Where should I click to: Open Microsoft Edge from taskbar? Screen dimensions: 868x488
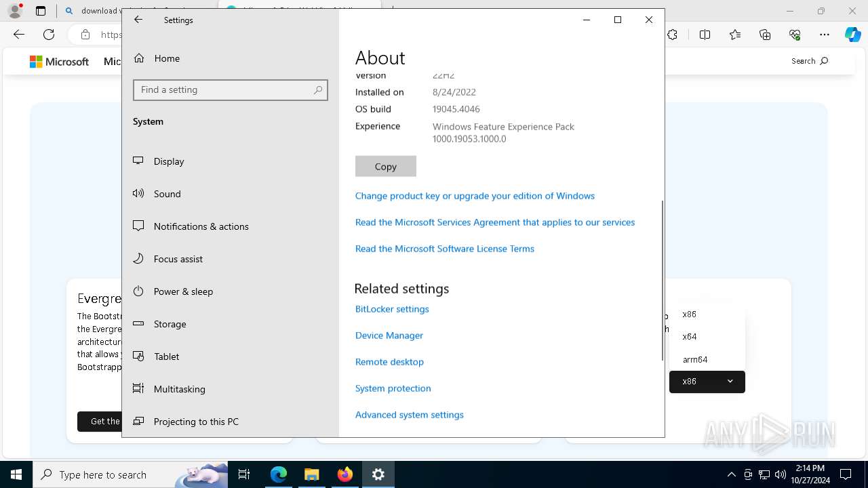tap(279, 474)
